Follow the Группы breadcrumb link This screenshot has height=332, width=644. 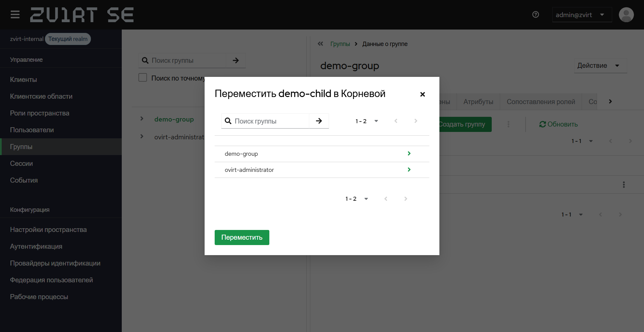pyautogui.click(x=340, y=44)
